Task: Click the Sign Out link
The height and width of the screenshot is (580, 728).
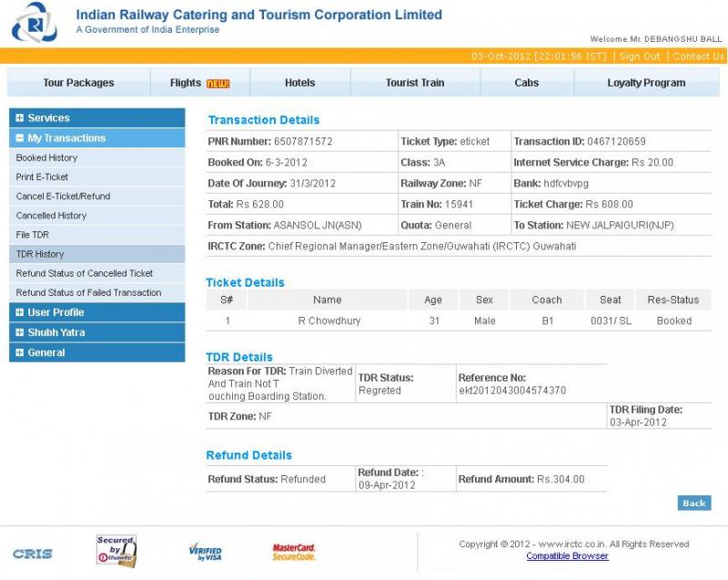Action: [x=640, y=56]
